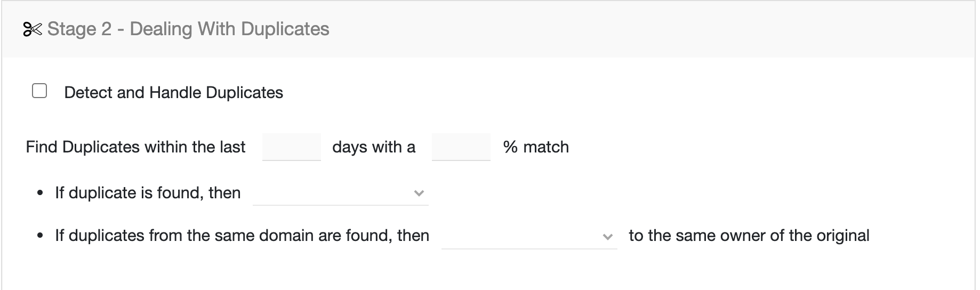Focus the days input field
Image resolution: width=980 pixels, height=290 pixels.
point(292,147)
